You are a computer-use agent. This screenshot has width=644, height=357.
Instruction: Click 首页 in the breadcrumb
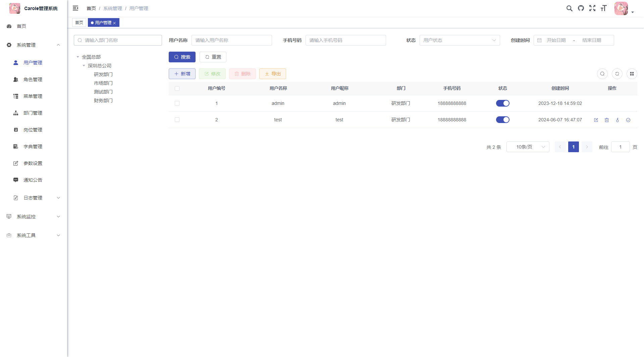click(91, 8)
